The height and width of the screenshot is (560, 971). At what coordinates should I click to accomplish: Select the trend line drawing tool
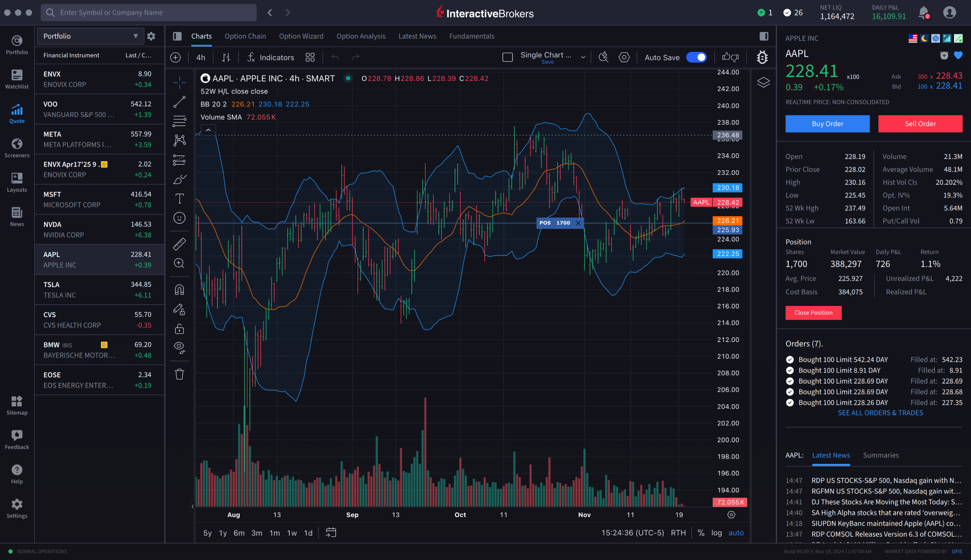click(179, 102)
